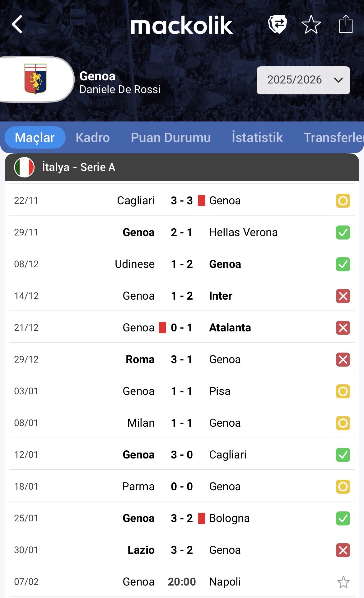Tap the win checkmark for Genoa-Hellas Verona
Screen dimensions: 364x598
[343, 232]
